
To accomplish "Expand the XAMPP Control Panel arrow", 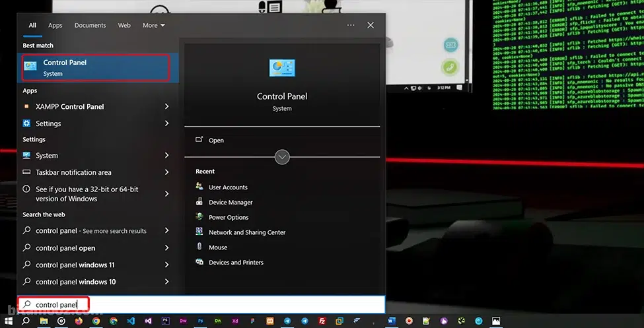I will click(166, 106).
